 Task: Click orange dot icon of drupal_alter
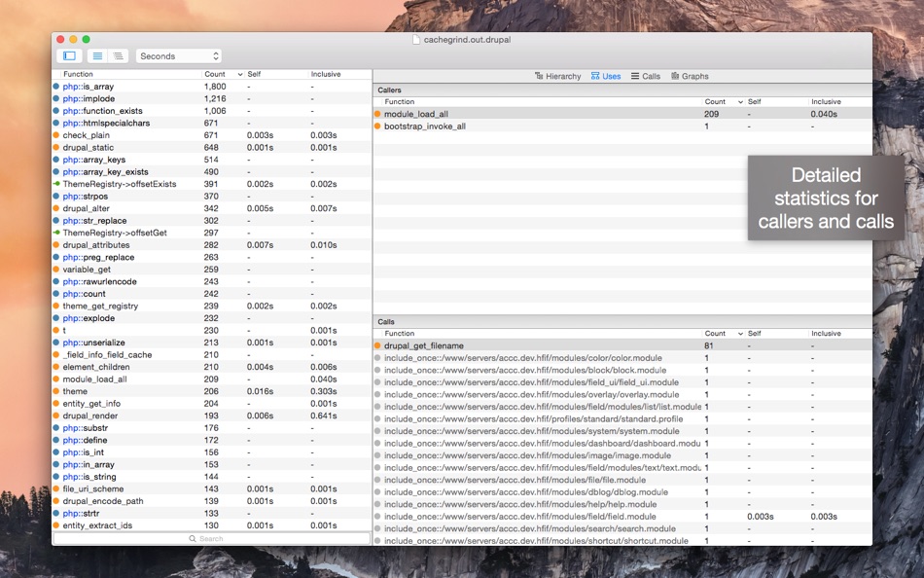56,208
